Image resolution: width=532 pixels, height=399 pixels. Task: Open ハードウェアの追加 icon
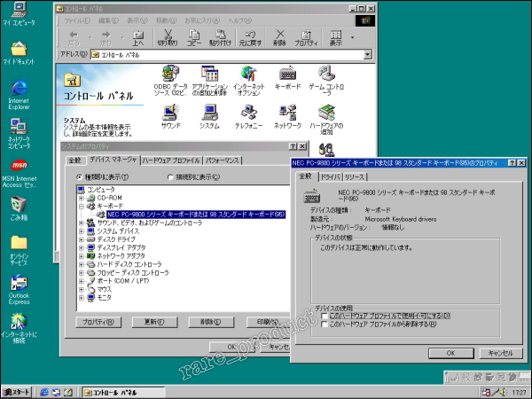tap(326, 119)
